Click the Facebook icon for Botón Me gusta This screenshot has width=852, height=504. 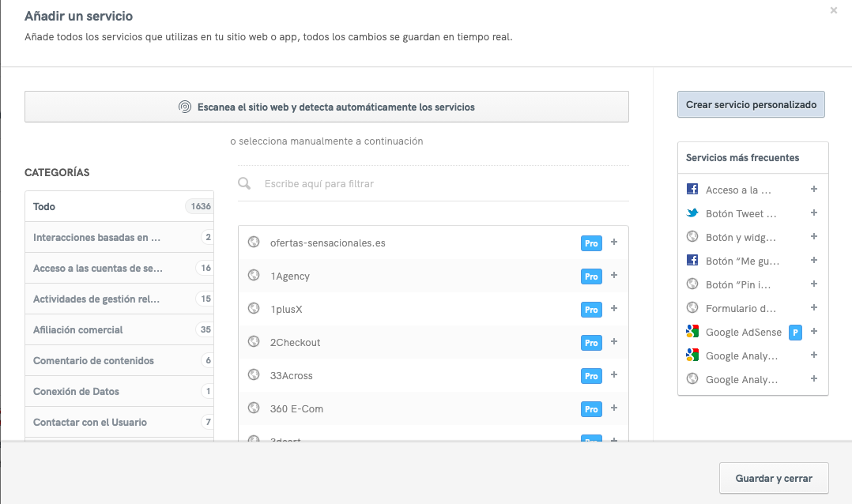[x=692, y=261]
